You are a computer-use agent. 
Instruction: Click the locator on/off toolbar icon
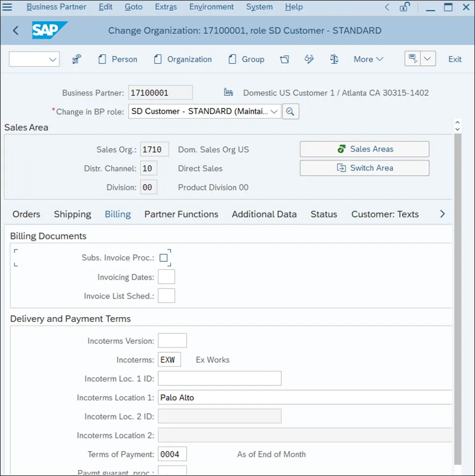pyautogui.click(x=77, y=59)
